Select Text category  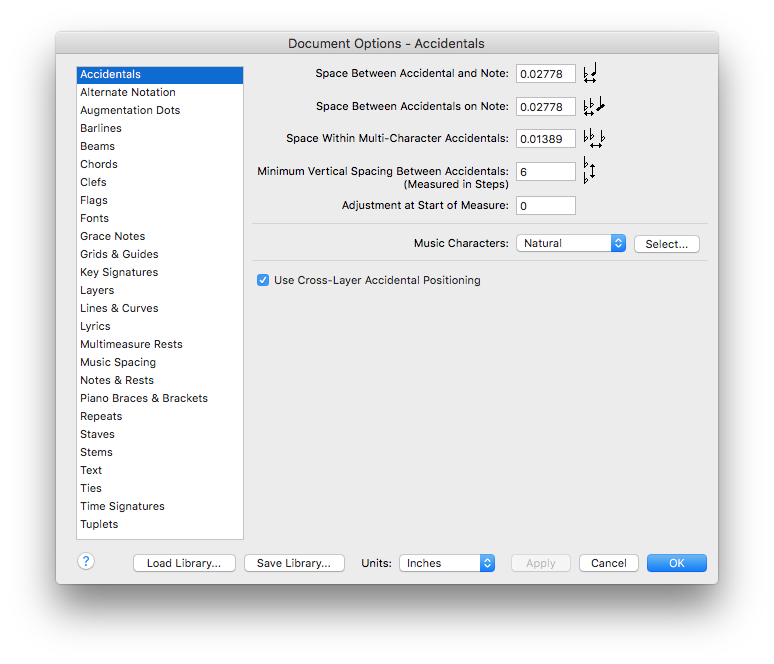(x=160, y=471)
